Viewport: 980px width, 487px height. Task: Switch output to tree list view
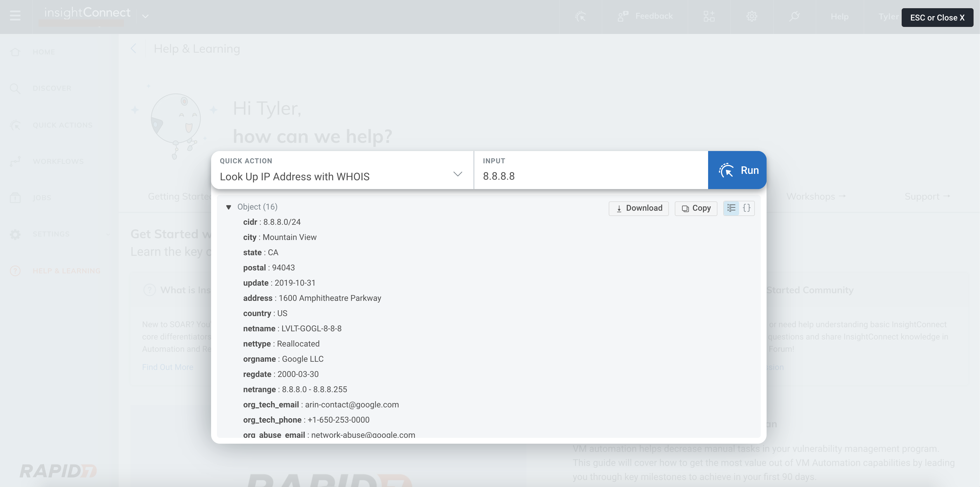[x=731, y=208]
